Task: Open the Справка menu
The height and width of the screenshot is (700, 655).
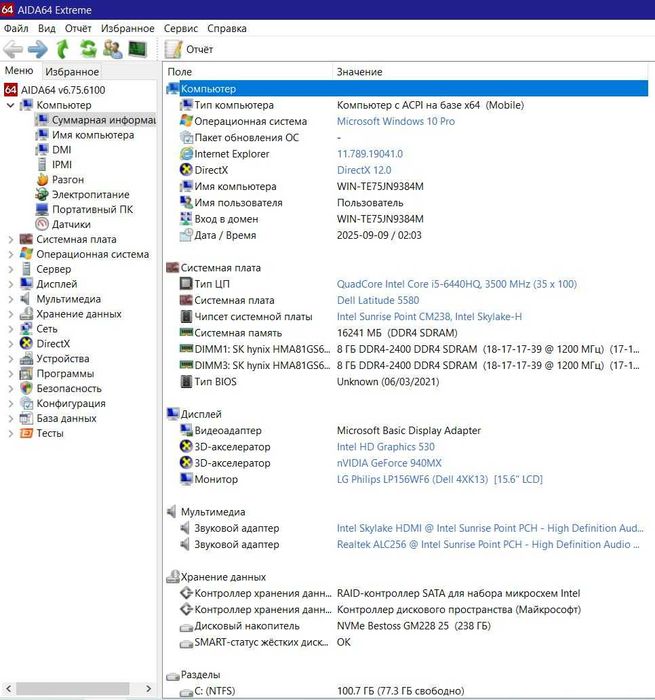Action: coord(227,29)
